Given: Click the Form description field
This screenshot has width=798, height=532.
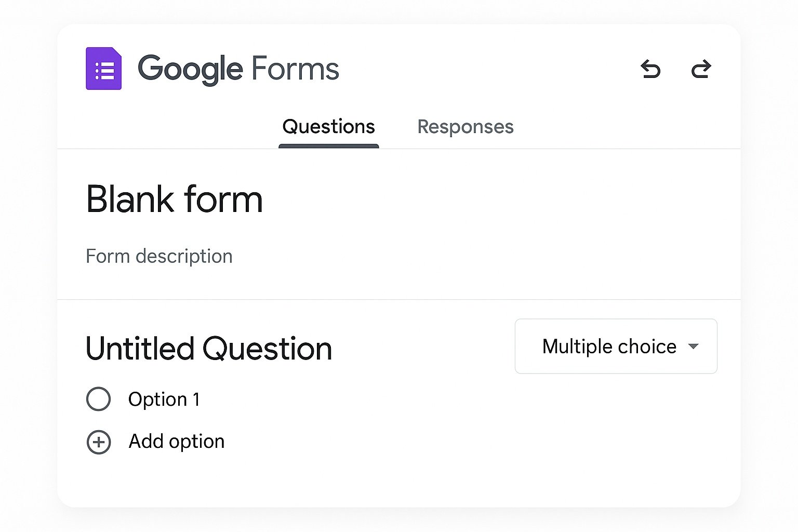Looking at the screenshot, I should [159, 256].
